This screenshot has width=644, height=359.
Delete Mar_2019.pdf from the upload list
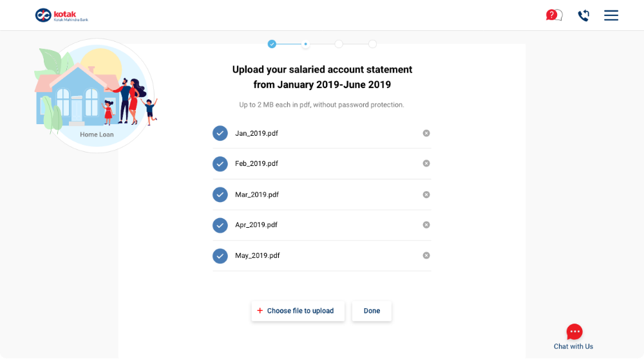[426, 194]
